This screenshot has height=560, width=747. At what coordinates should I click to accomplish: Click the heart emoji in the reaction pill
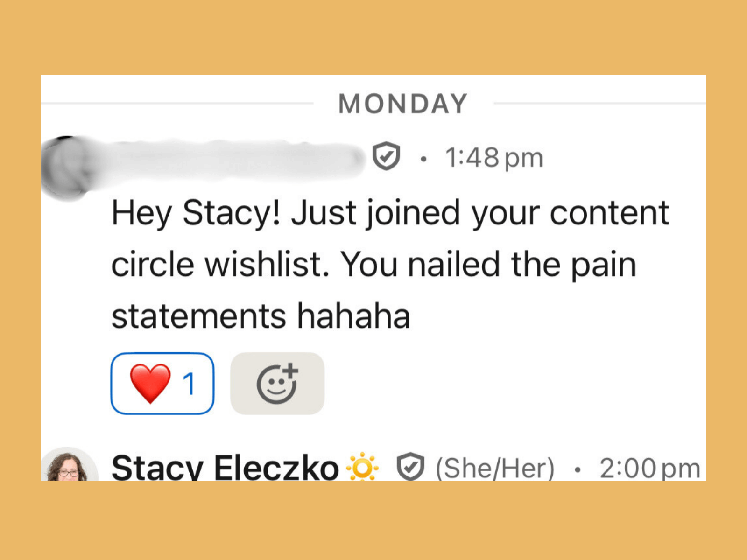pyautogui.click(x=150, y=383)
